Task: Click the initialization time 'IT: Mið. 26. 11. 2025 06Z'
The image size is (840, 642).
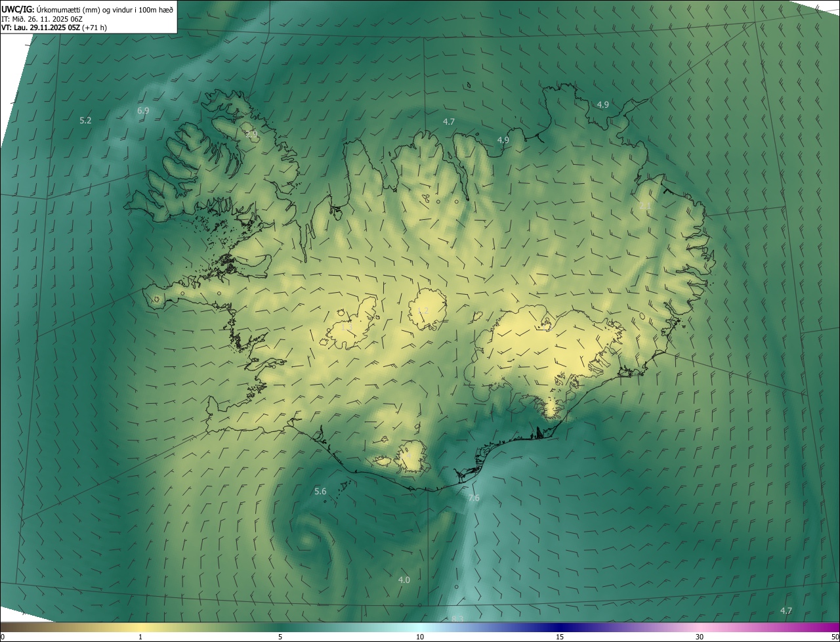Action: 41,19
